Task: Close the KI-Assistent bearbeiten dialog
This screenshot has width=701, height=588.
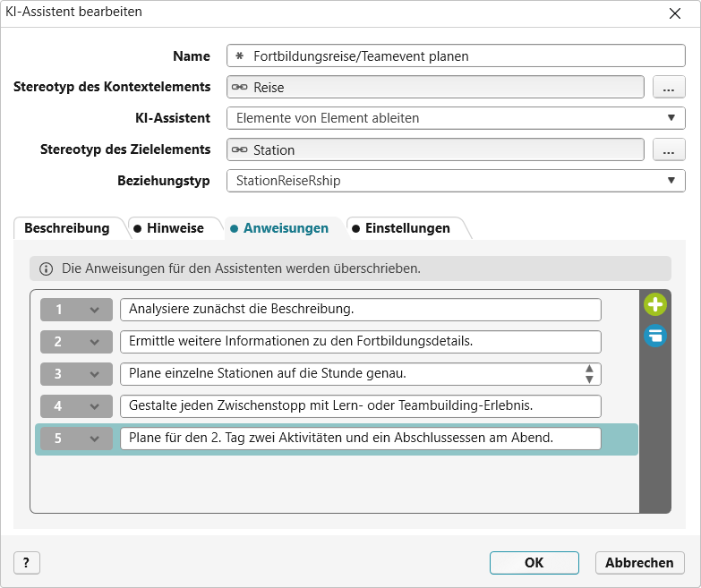Action: coord(674,13)
